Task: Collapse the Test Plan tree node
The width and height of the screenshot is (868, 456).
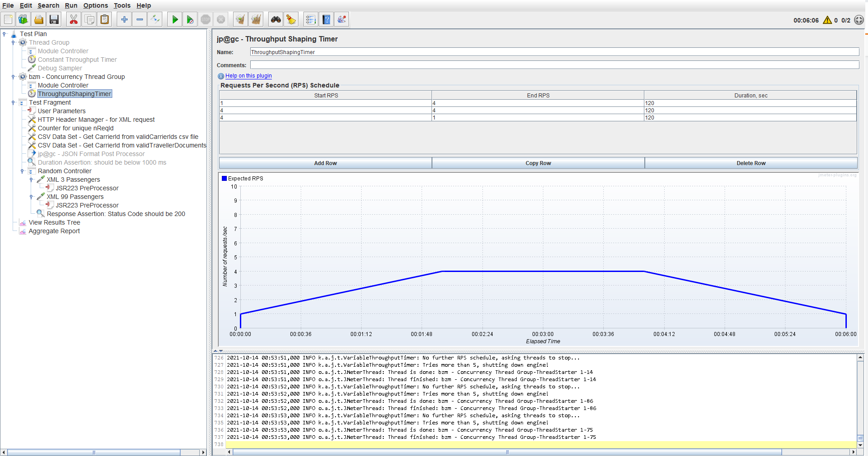Action: [4, 34]
